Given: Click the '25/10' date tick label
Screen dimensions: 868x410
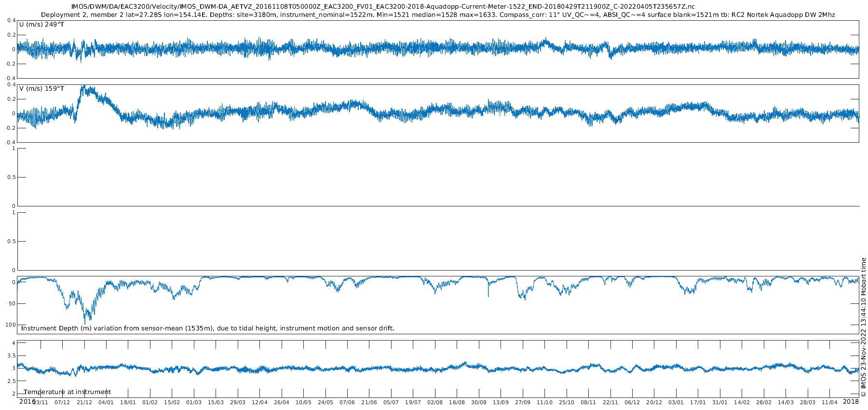Looking at the screenshot, I should (567, 402).
